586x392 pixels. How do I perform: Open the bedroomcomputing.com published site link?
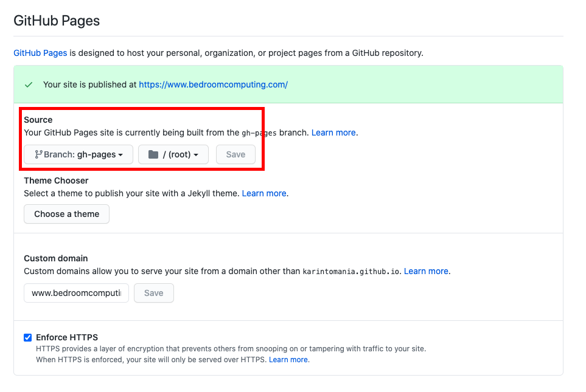pos(214,84)
